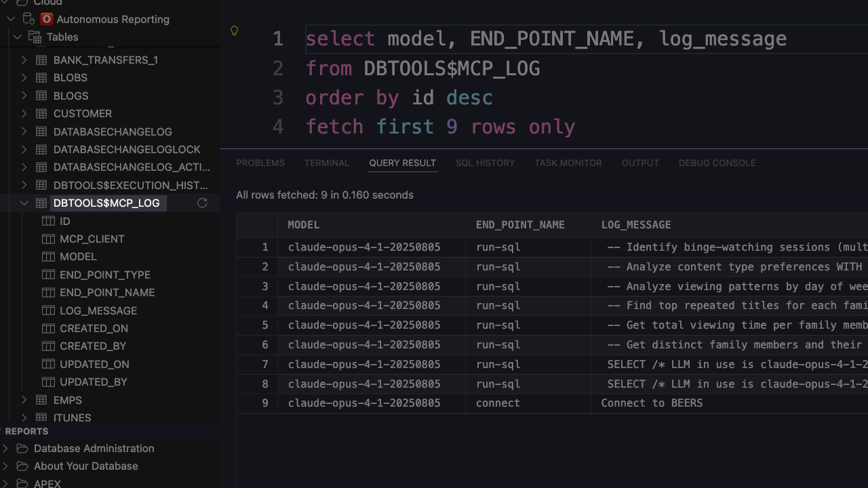Expand the BANK_TRANSFERS_1 table
868x488 pixels.
coord(24,60)
